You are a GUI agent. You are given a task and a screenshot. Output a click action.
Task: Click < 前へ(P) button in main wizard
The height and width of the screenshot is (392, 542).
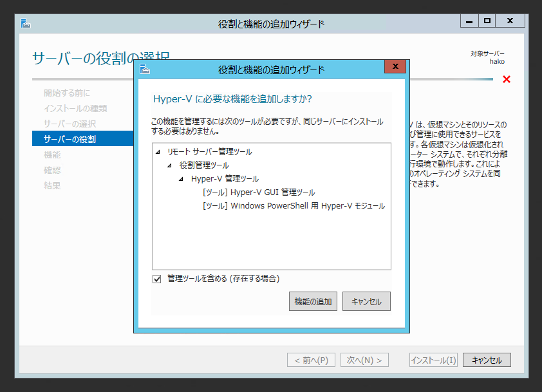(311, 360)
